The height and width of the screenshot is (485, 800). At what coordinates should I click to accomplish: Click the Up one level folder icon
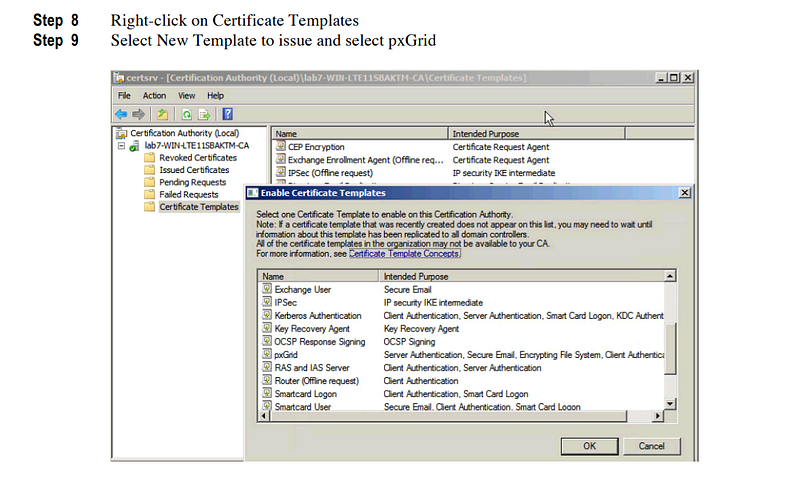coord(162,114)
